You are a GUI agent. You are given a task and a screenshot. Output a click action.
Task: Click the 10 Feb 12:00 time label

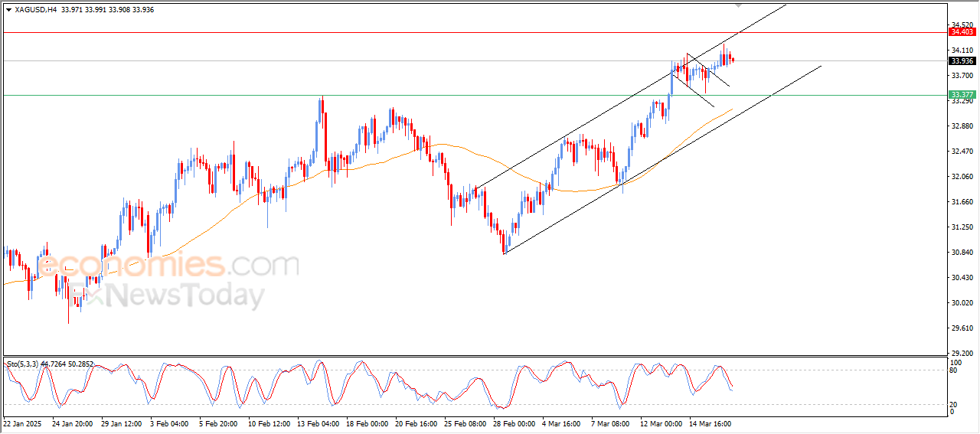click(x=269, y=423)
